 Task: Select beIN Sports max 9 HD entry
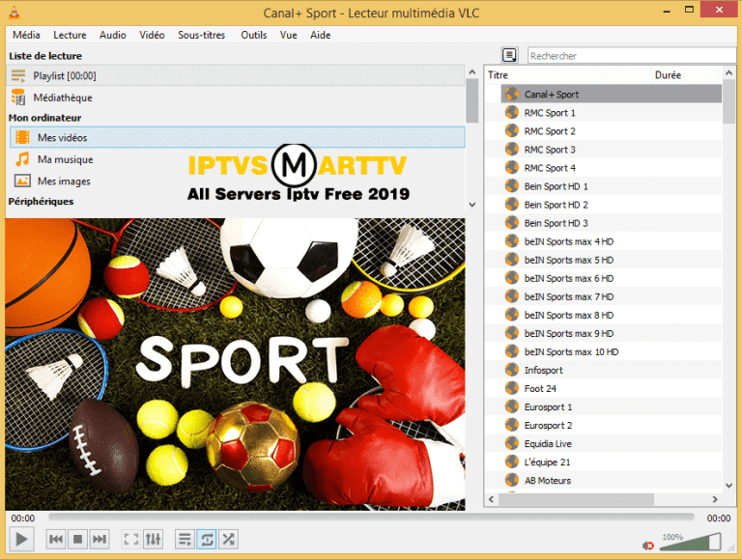tap(611, 333)
